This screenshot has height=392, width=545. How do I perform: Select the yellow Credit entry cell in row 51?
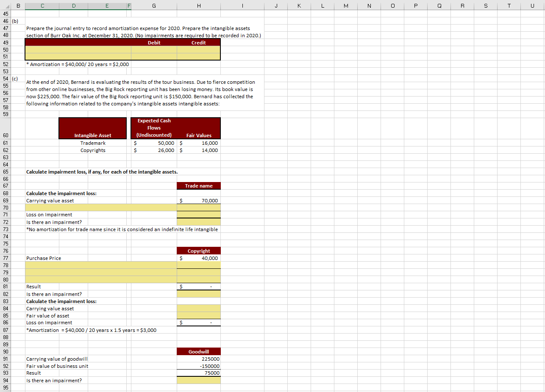coord(198,57)
